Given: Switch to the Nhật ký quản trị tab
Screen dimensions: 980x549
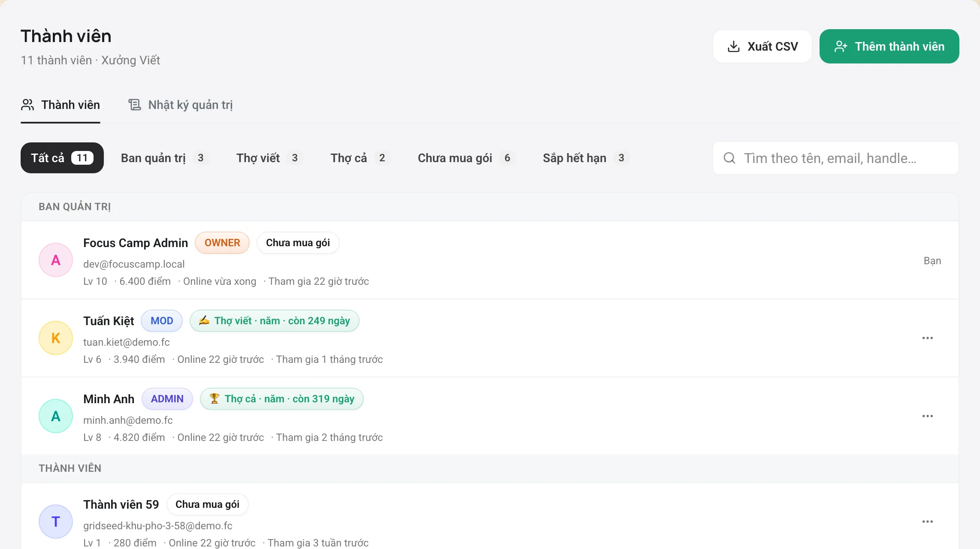Looking at the screenshot, I should coord(180,105).
